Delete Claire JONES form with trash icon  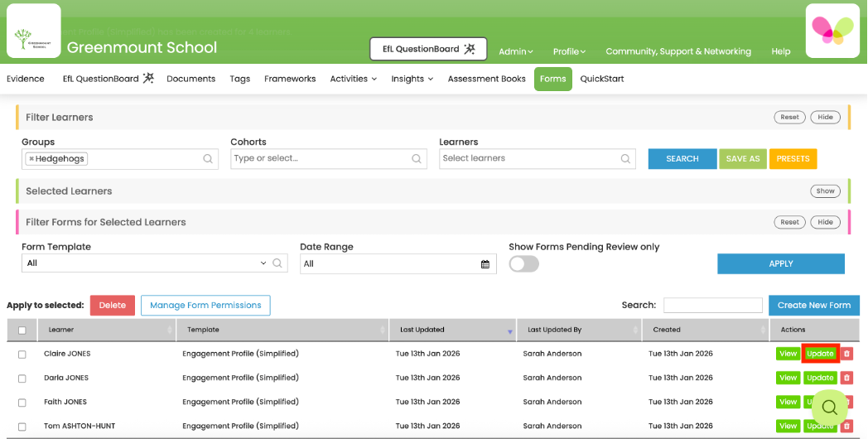pyautogui.click(x=846, y=354)
